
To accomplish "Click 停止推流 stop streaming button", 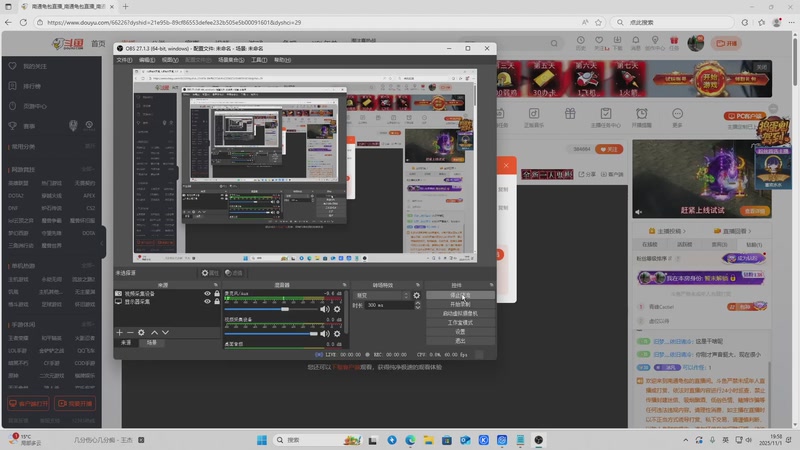I will tap(460, 295).
